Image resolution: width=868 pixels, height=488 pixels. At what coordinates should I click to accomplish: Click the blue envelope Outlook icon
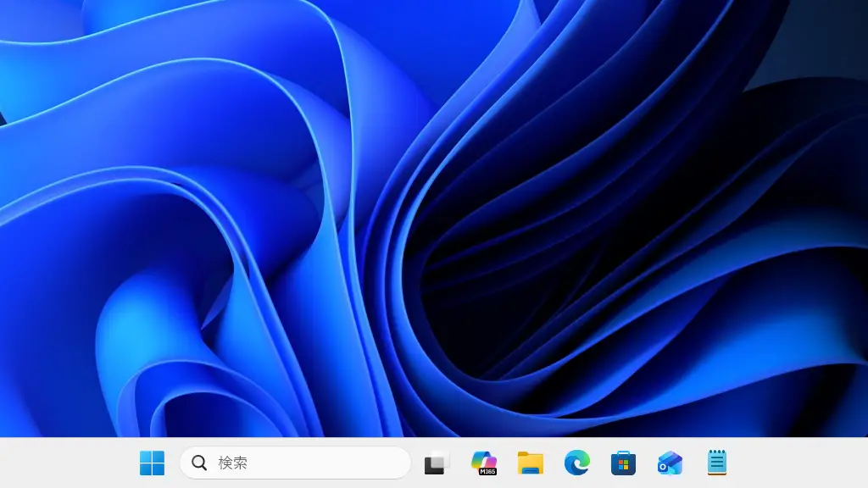coord(670,463)
